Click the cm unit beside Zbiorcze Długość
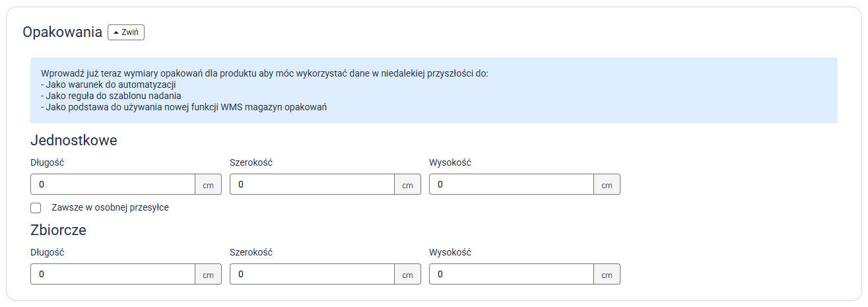Image resolution: width=868 pixels, height=307 pixels. pos(208,274)
